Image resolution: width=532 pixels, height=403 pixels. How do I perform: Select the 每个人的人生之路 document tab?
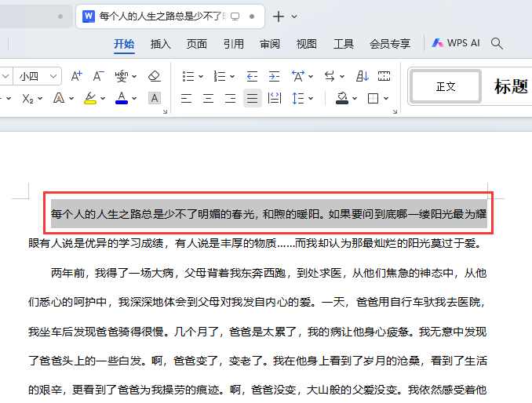point(170,16)
